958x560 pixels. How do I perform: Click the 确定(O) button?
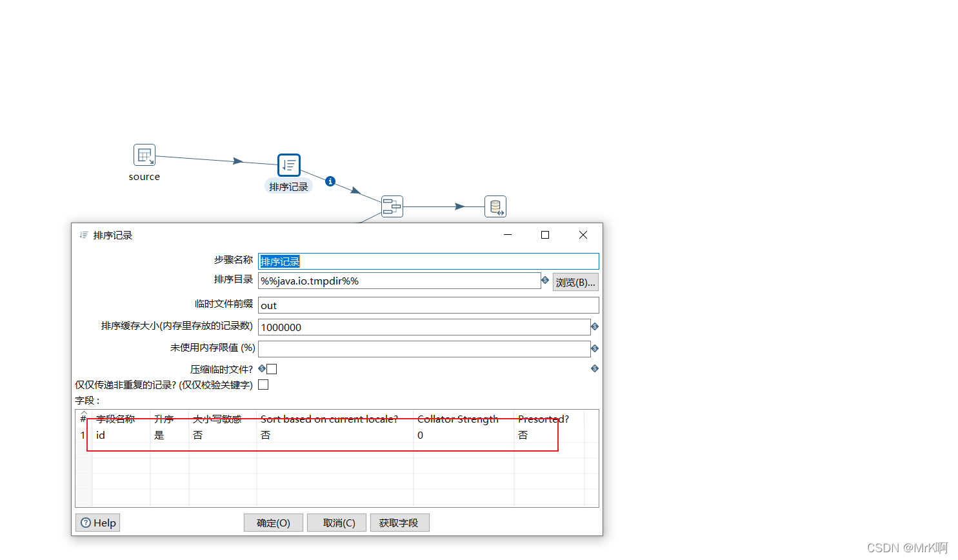274,523
